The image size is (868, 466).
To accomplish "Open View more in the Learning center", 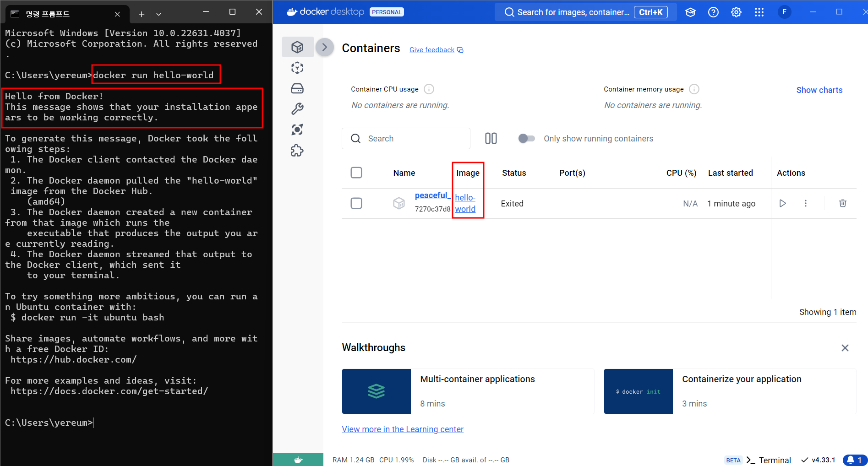I will pyautogui.click(x=403, y=429).
